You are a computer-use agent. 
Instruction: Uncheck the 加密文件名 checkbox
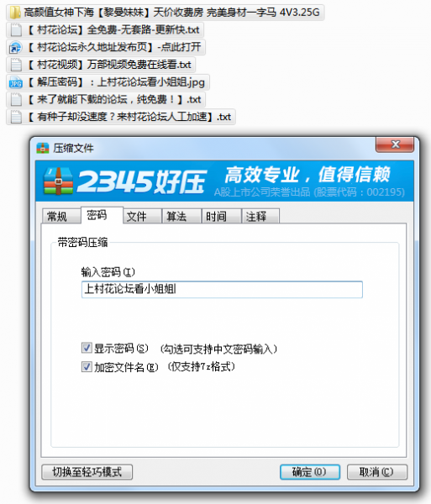tap(87, 367)
